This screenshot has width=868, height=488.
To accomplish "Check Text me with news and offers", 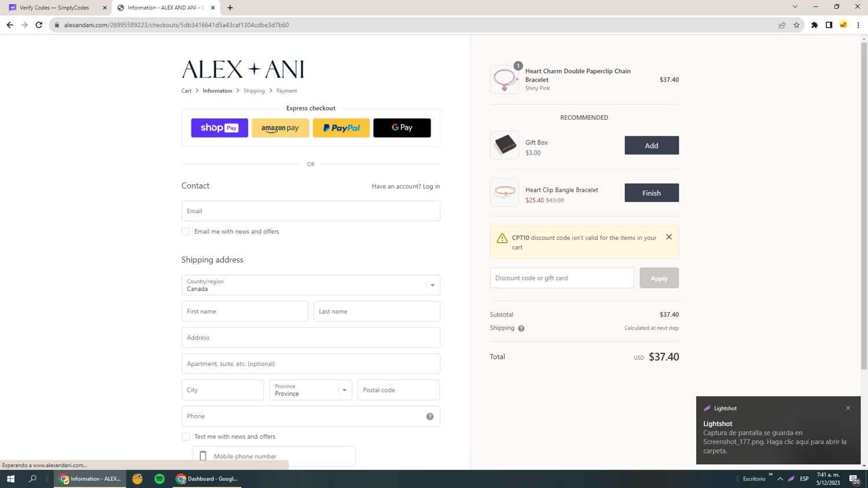I will pyautogui.click(x=186, y=437).
